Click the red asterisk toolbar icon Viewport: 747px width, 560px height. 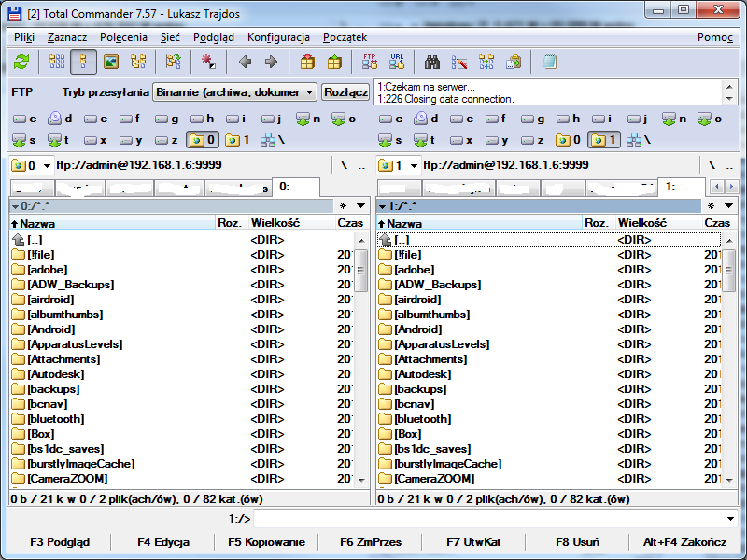[x=208, y=62]
